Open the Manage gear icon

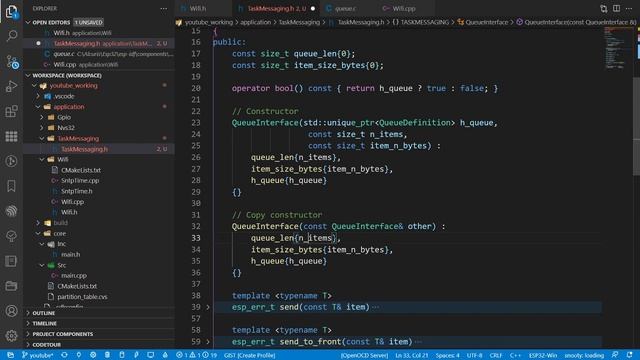pyautogui.click(x=11, y=336)
